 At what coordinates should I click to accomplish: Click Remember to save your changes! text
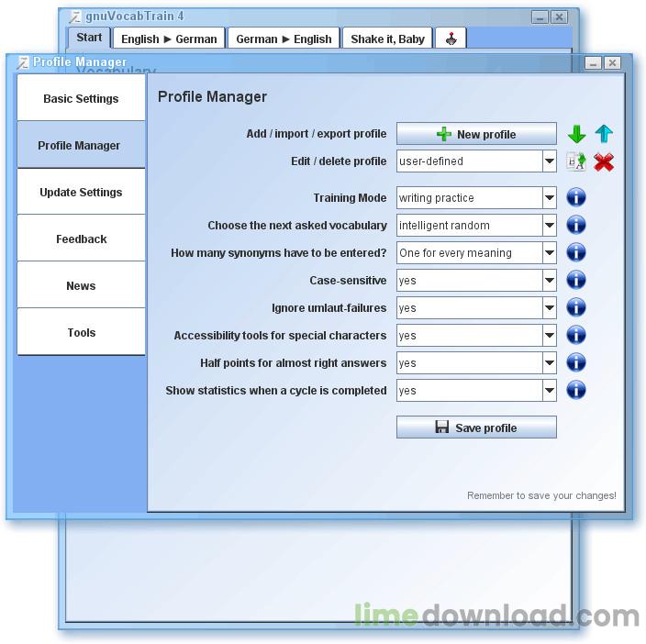point(541,495)
